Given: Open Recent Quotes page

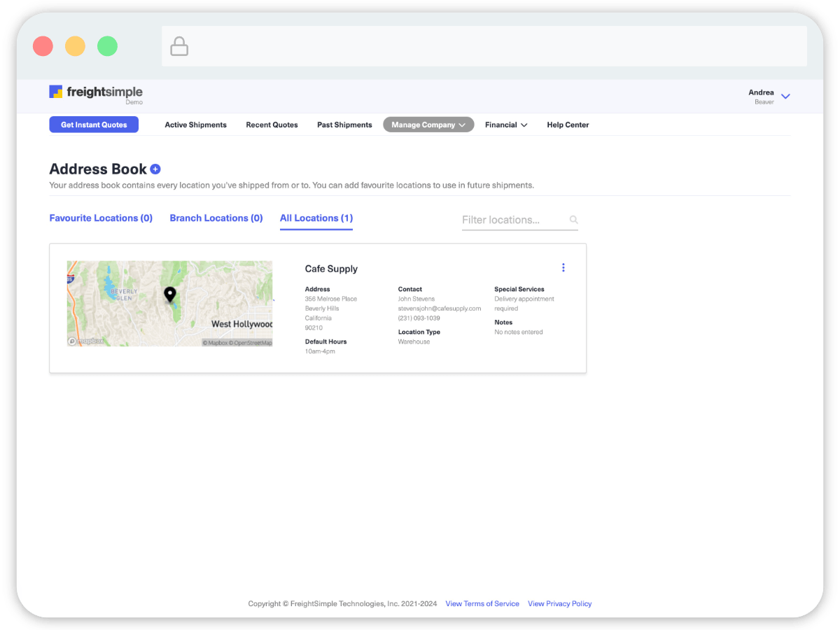Looking at the screenshot, I should pos(272,125).
